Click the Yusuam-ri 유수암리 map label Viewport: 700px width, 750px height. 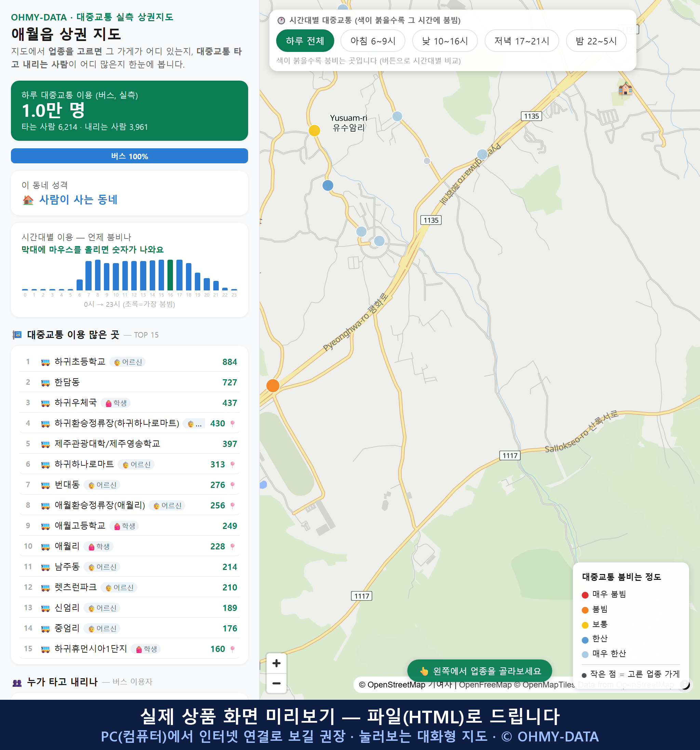348,123
